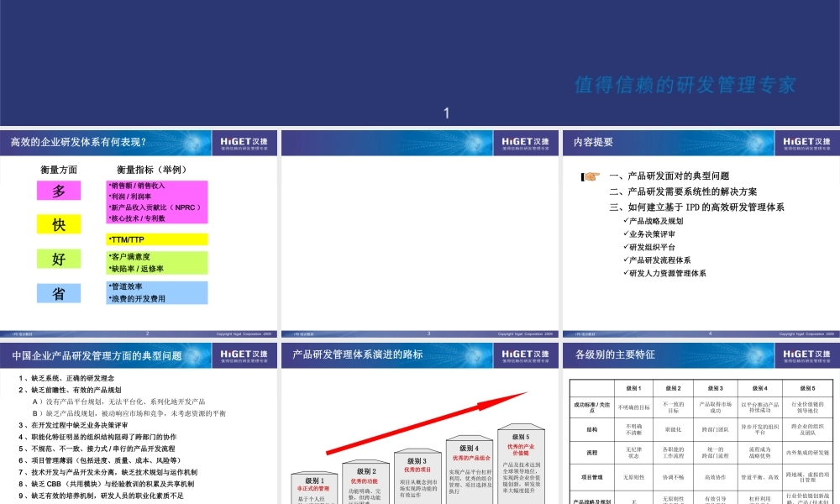Click 三、如何建立基于IPD的高效研发管理体系
This screenshot has width=840, height=504.
pyautogui.click(x=696, y=207)
